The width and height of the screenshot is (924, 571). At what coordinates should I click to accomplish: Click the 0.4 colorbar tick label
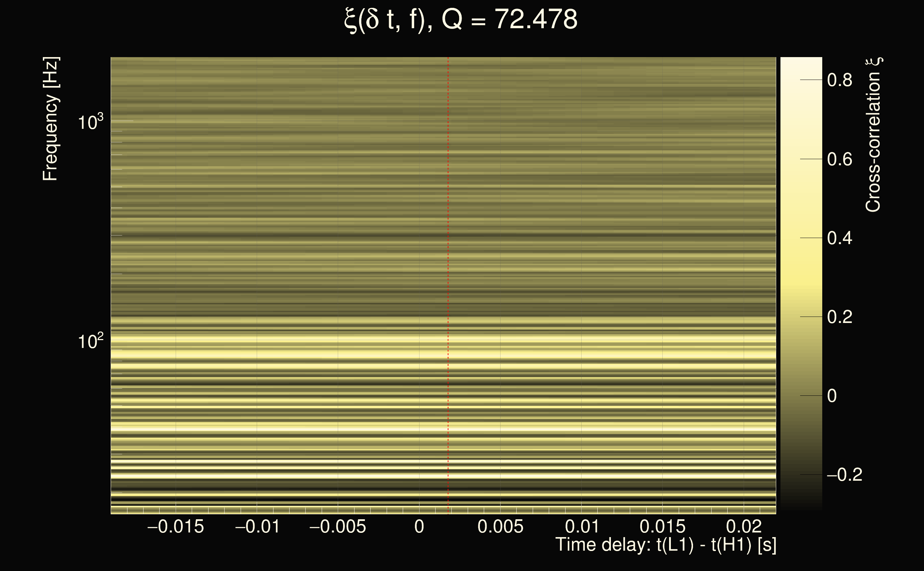coord(839,238)
